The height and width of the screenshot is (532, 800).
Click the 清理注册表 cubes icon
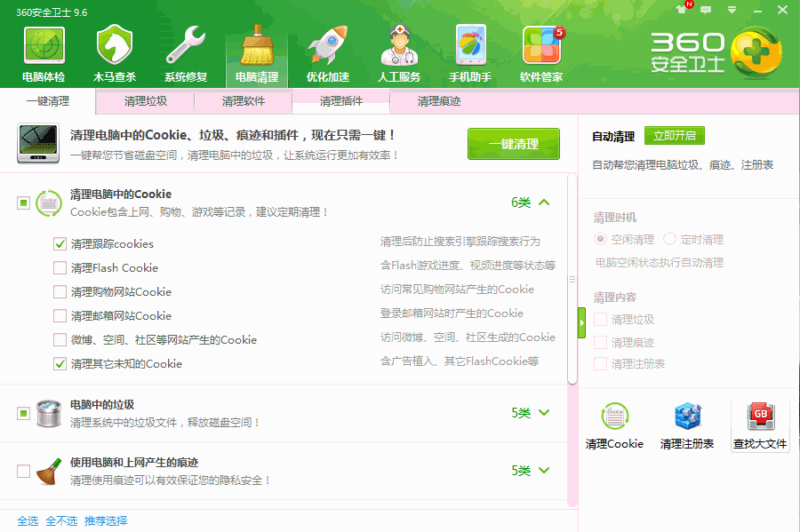[x=687, y=417]
